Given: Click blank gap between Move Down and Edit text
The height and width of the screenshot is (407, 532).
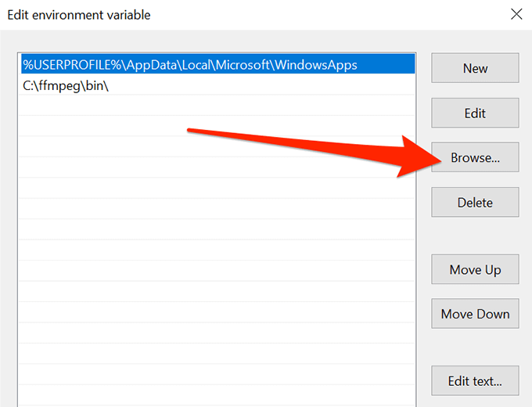Looking at the screenshot, I should [x=475, y=348].
